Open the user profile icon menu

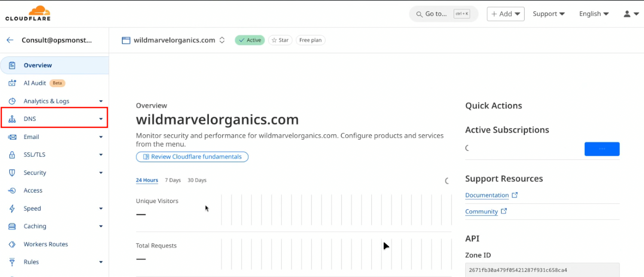pyautogui.click(x=630, y=14)
